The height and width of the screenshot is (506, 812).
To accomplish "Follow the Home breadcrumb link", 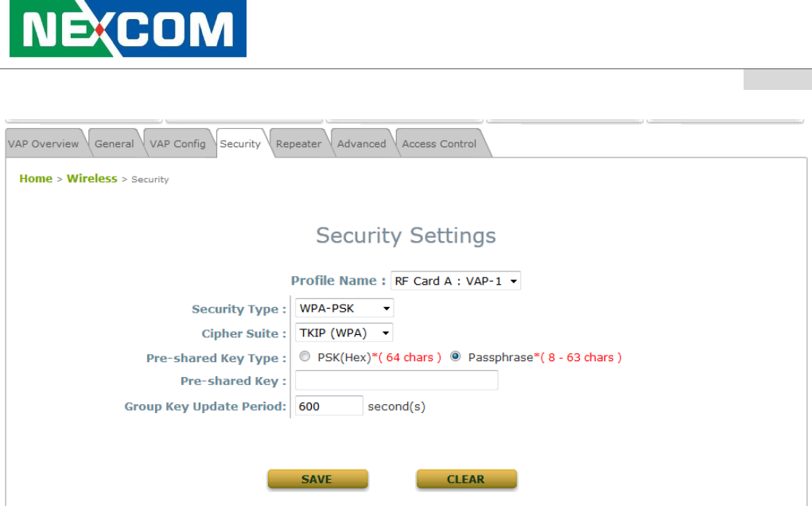I will pos(36,179).
